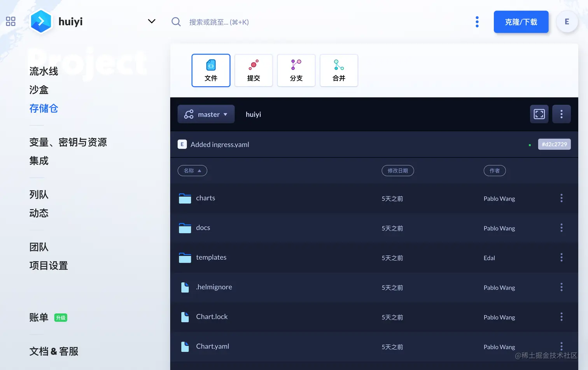Click the fullscreen expand icon in repository header
588x370 pixels.
pyautogui.click(x=539, y=114)
